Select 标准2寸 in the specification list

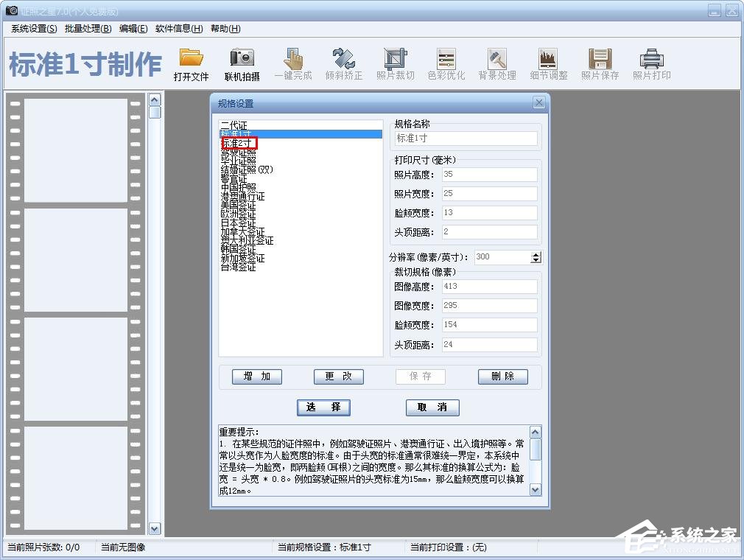(x=239, y=143)
